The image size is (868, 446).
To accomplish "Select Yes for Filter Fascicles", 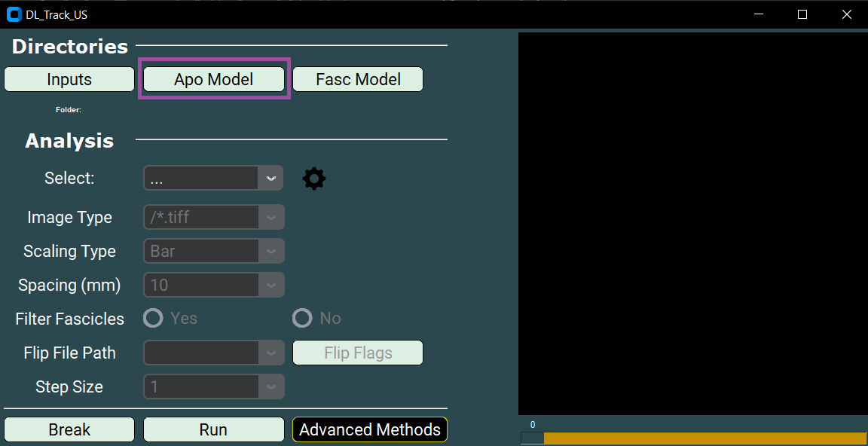I will [x=152, y=318].
